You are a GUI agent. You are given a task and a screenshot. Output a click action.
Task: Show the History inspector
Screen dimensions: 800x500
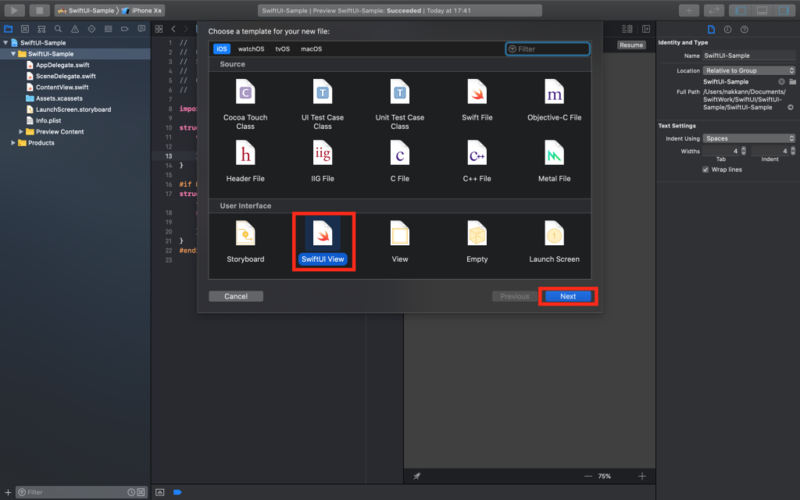click(728, 30)
